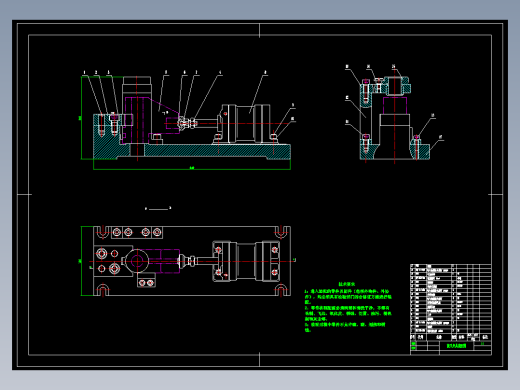Click the balloon number 1 leader label
Screen dimensions: 520x390
[x=84, y=72]
